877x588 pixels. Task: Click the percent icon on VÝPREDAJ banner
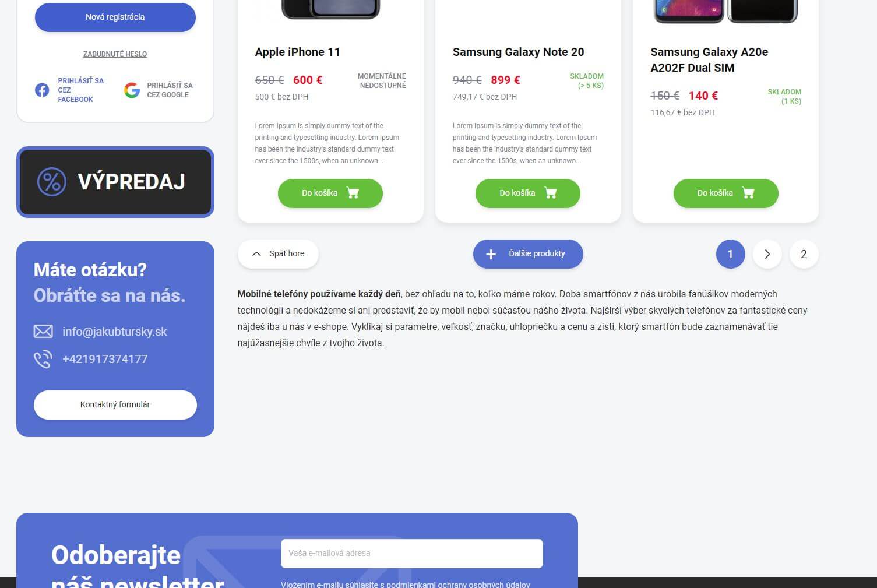pos(52,182)
